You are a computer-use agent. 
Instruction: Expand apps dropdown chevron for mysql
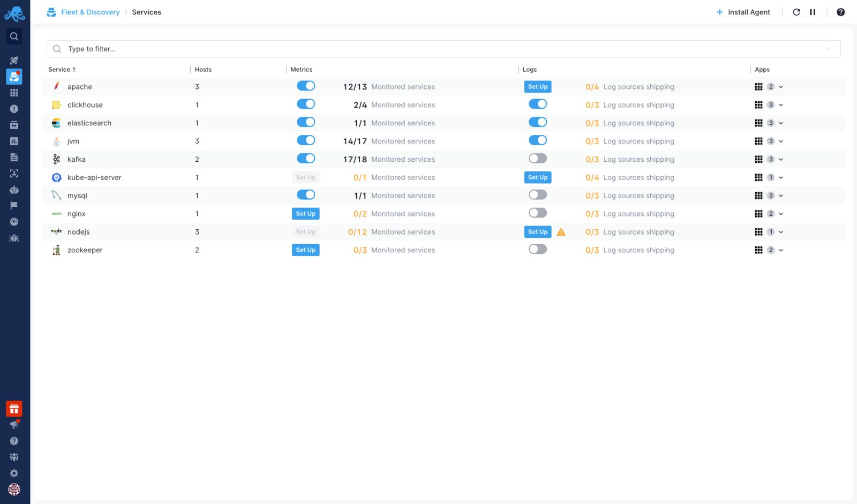(x=781, y=195)
